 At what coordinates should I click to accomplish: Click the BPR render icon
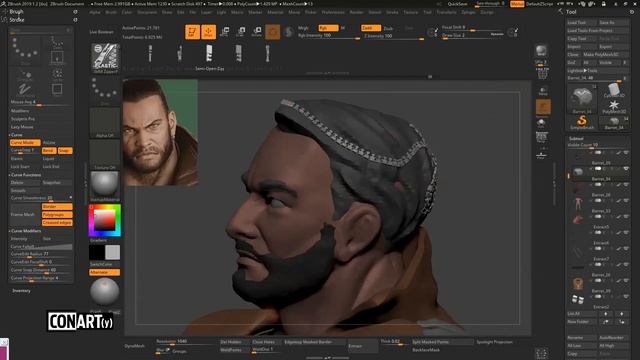tap(541, 51)
